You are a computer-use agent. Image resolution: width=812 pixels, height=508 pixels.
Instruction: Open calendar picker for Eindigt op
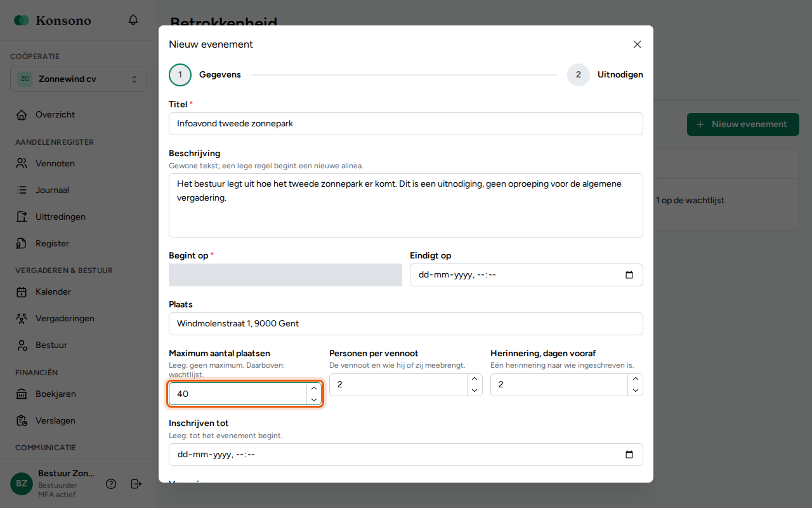tap(629, 275)
